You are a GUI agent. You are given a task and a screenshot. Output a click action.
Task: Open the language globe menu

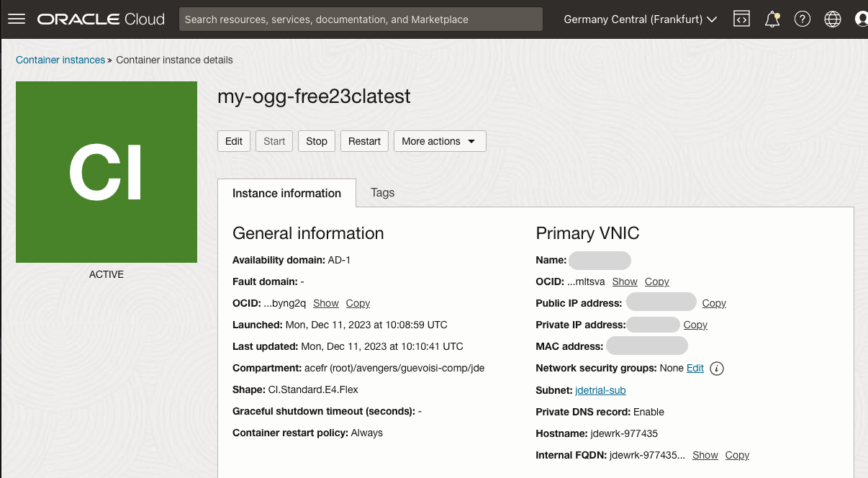point(833,19)
